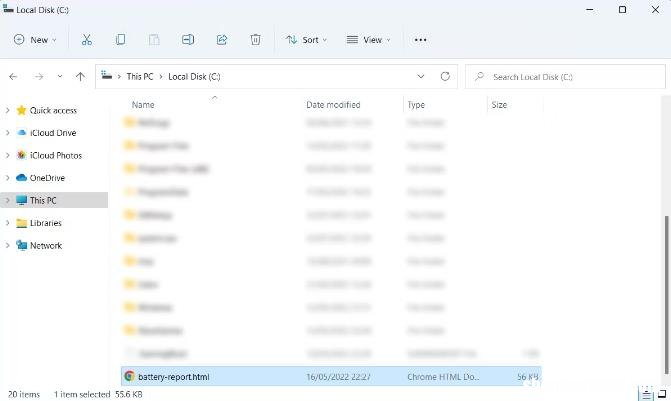Expand the Network tree node

pyautogui.click(x=7, y=246)
